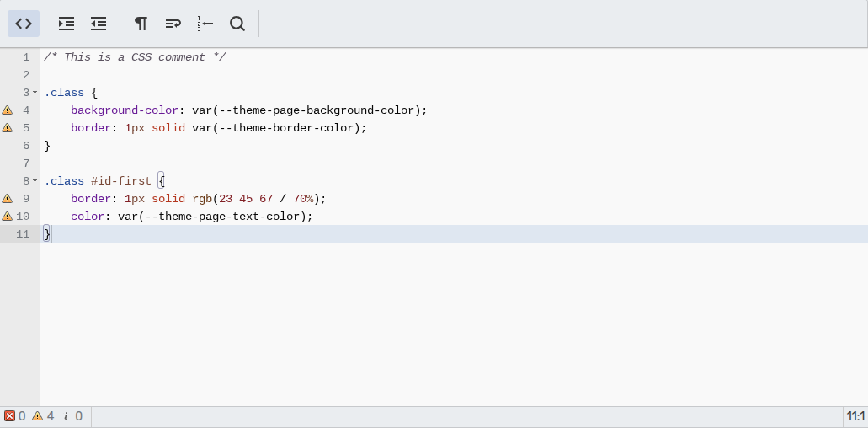Click the background-color property on line 4
The width and height of the screenshot is (868, 428).
(x=125, y=110)
